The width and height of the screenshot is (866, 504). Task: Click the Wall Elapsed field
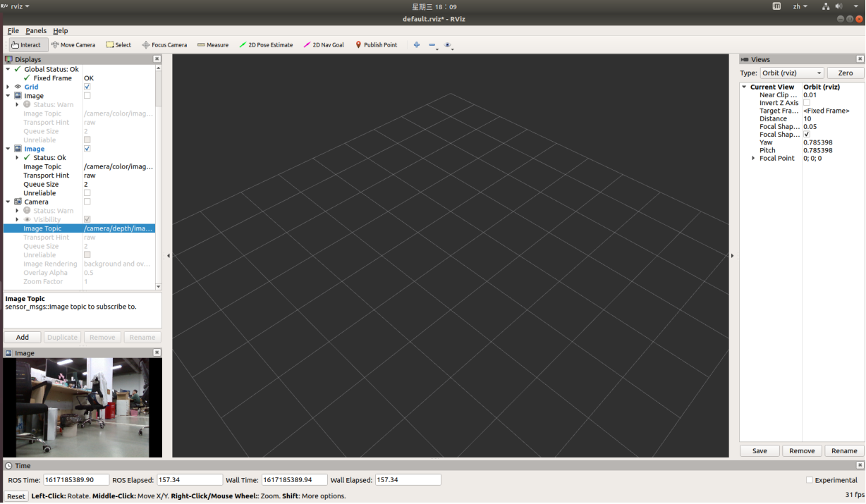click(x=408, y=480)
